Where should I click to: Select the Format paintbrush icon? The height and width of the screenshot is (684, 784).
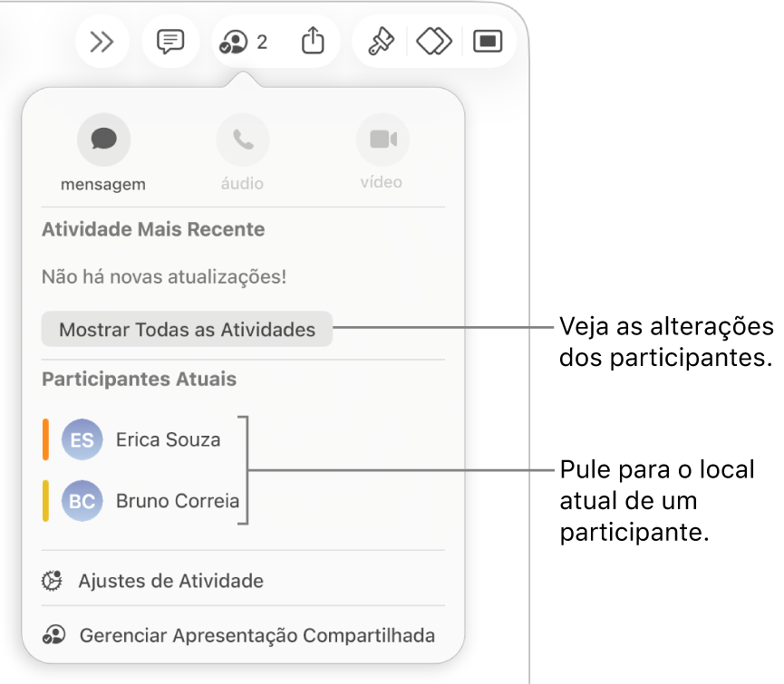(x=379, y=42)
